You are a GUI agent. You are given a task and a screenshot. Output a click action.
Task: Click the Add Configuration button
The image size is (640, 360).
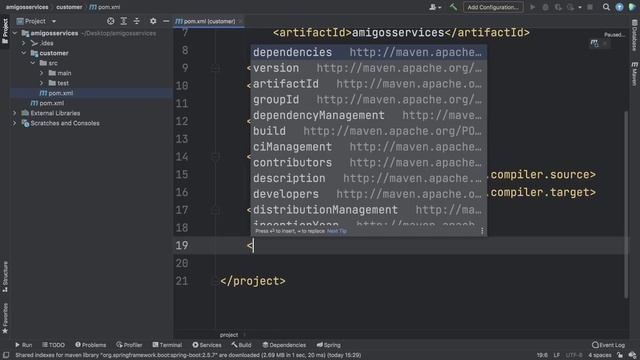(493, 7)
